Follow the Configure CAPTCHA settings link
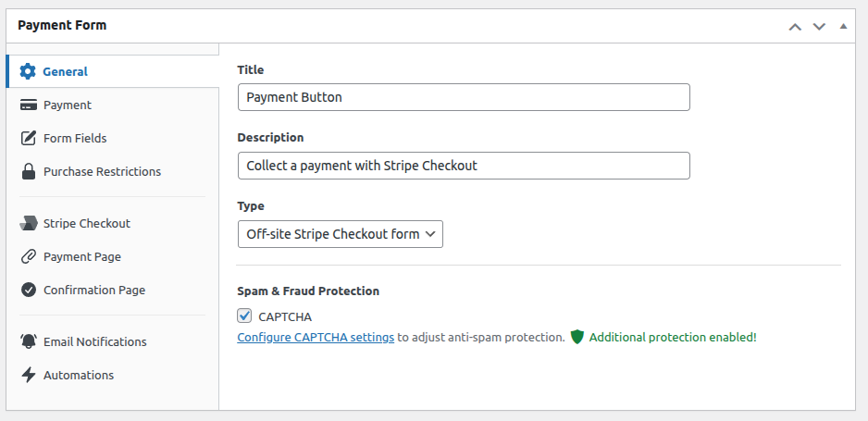This screenshot has width=868, height=421. click(316, 337)
